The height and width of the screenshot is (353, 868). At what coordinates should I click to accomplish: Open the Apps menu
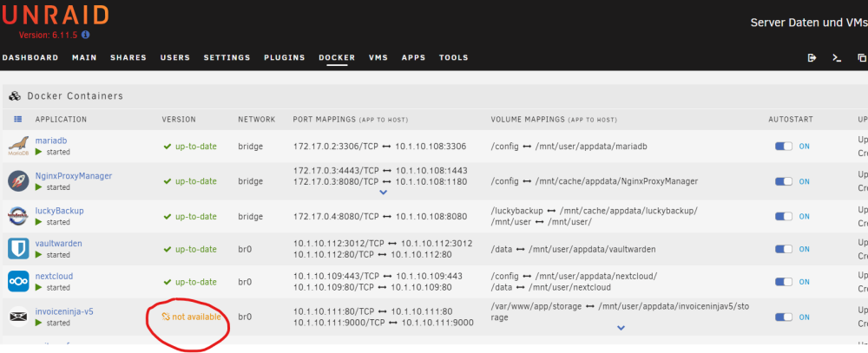point(413,57)
